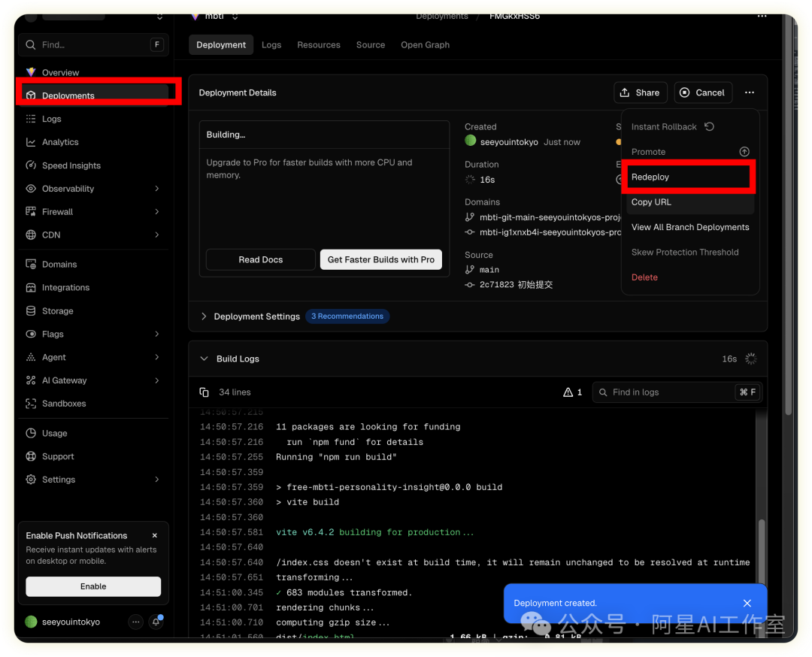Collapse the Build Logs section
812x657 pixels.
click(204, 359)
